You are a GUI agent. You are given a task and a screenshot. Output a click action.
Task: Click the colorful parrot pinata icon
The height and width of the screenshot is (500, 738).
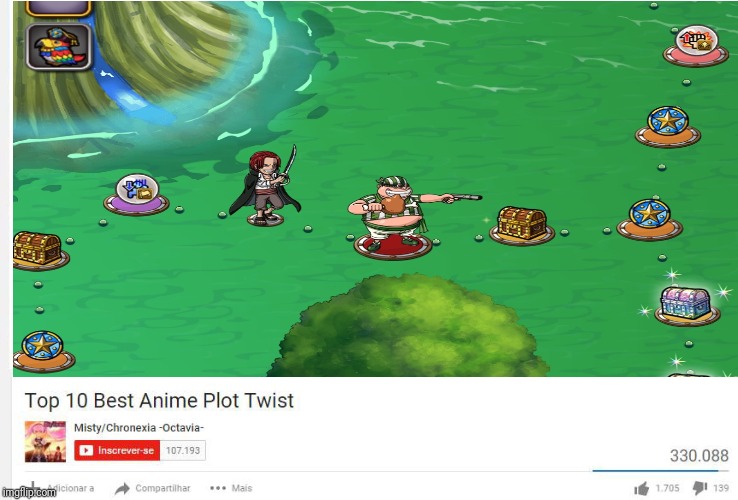(x=58, y=47)
